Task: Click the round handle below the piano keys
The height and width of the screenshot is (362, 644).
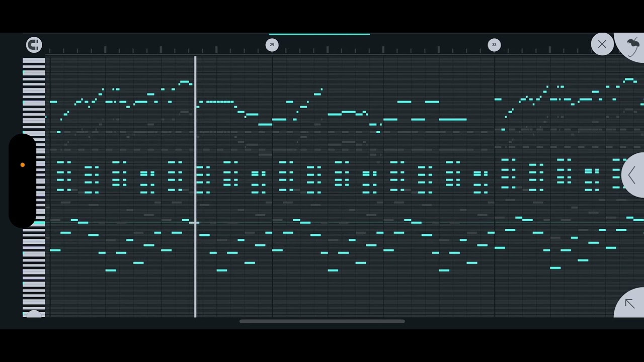Action: [34, 314]
